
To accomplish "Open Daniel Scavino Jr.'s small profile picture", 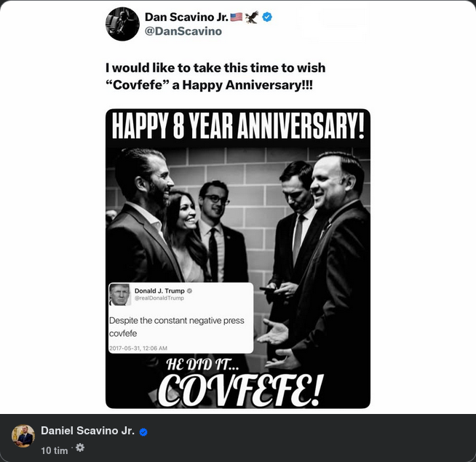I will click(x=23, y=437).
